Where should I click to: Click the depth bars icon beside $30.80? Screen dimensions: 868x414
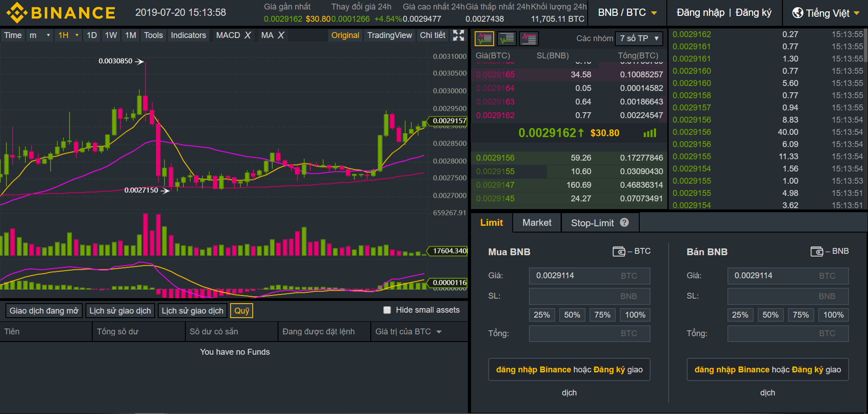click(650, 133)
